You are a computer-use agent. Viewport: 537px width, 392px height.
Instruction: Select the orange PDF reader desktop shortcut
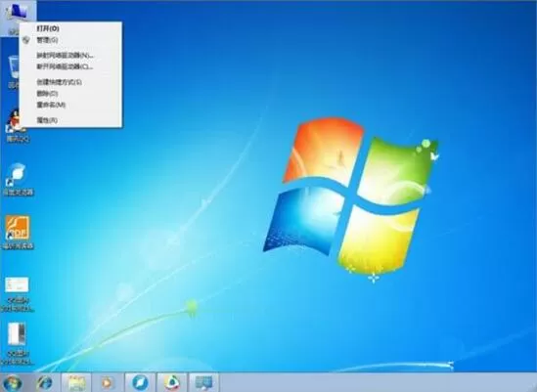click(18, 233)
